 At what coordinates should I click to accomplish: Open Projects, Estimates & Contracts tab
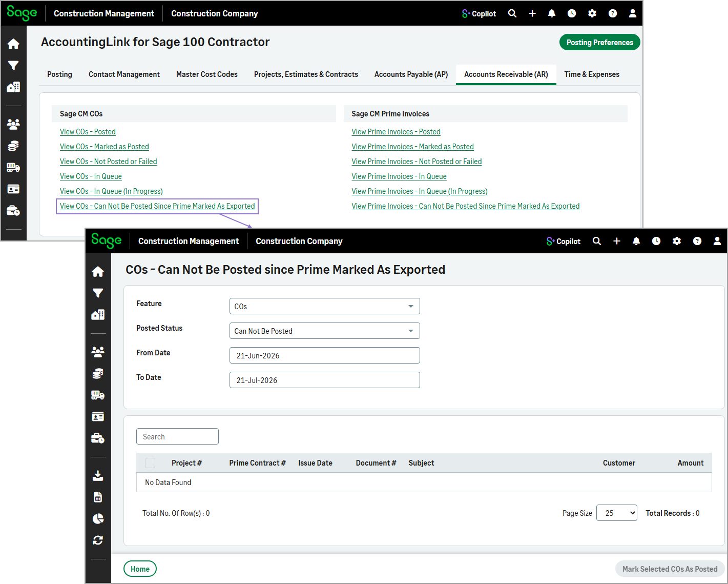pyautogui.click(x=306, y=74)
